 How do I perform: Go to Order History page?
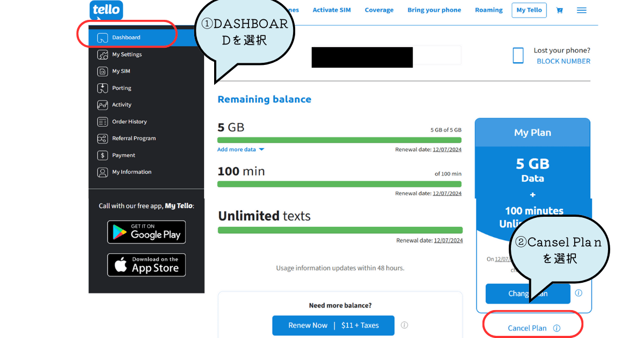[129, 122]
